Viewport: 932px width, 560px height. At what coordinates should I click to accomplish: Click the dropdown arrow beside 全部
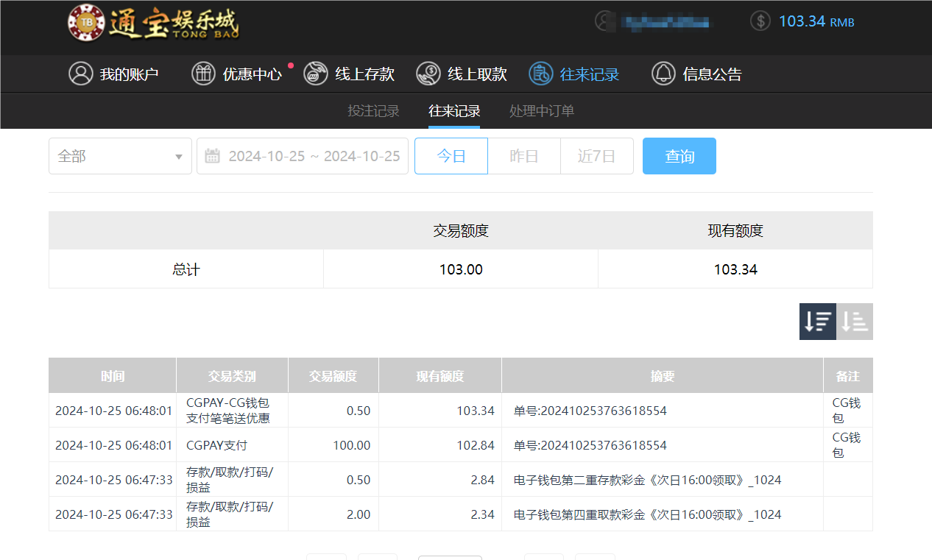177,156
